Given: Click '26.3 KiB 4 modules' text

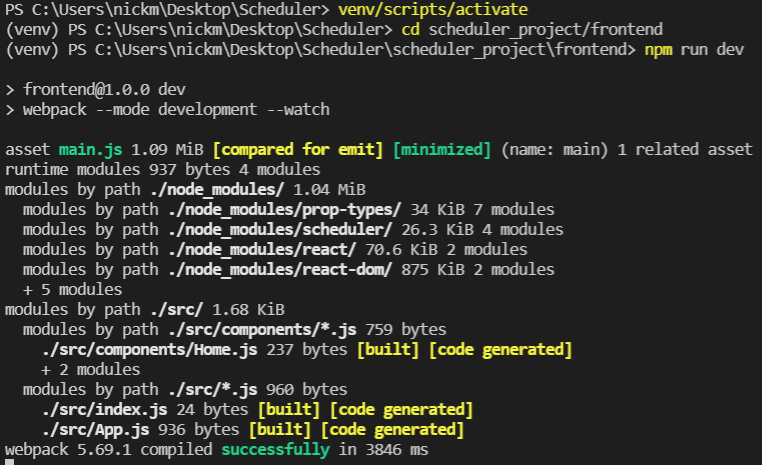Looking at the screenshot, I should (x=482, y=229).
